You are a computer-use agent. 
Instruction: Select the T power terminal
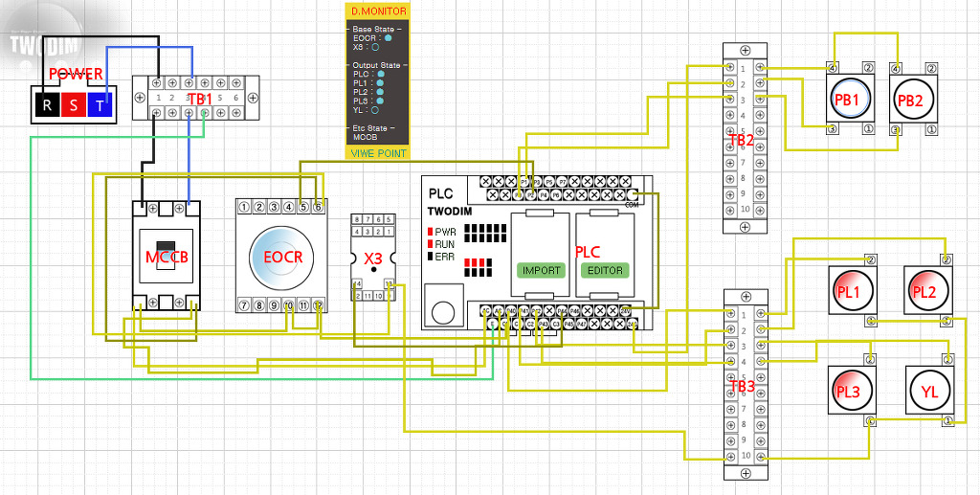[x=100, y=105]
